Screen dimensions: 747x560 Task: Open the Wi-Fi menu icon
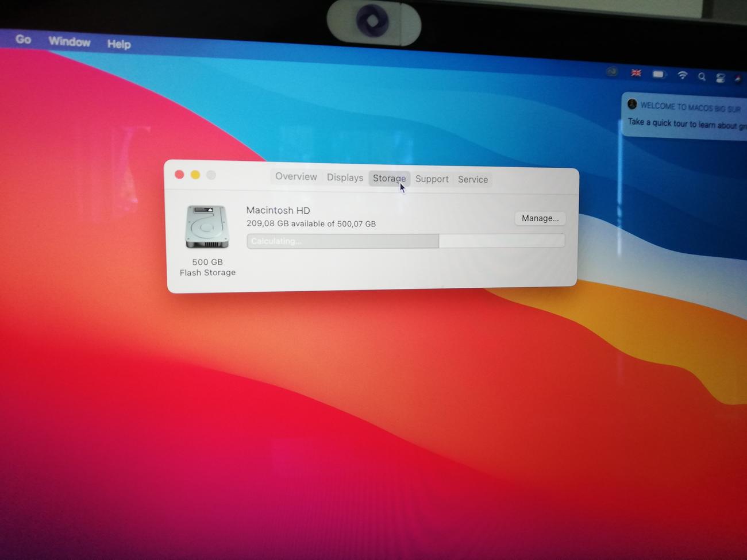pos(683,75)
